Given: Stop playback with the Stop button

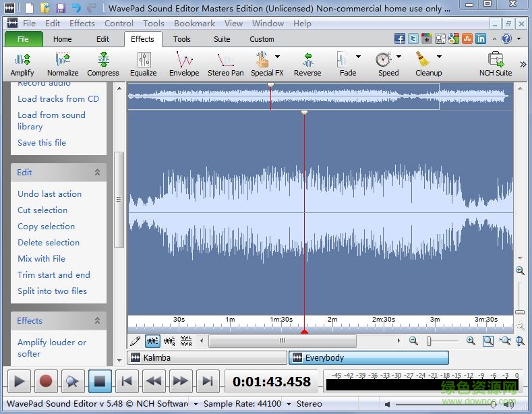Looking at the screenshot, I should 99,381.
